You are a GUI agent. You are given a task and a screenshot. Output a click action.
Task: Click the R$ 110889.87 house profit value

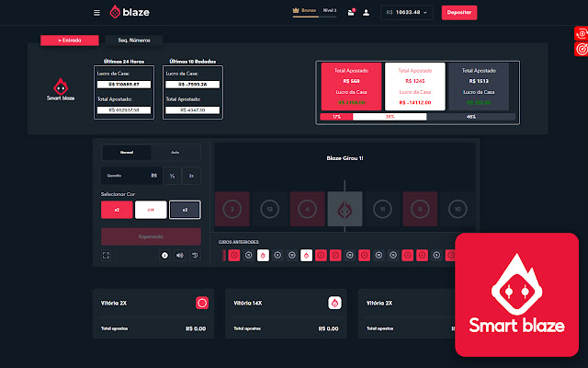click(124, 85)
